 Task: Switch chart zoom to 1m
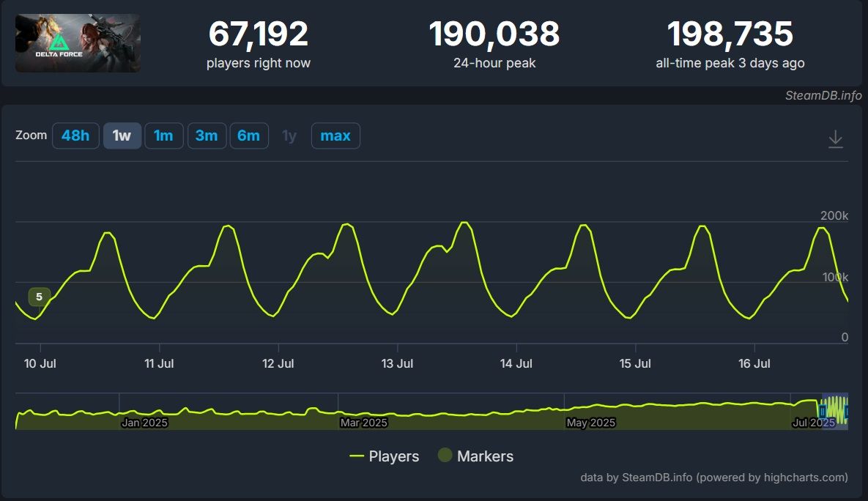pyautogui.click(x=163, y=136)
